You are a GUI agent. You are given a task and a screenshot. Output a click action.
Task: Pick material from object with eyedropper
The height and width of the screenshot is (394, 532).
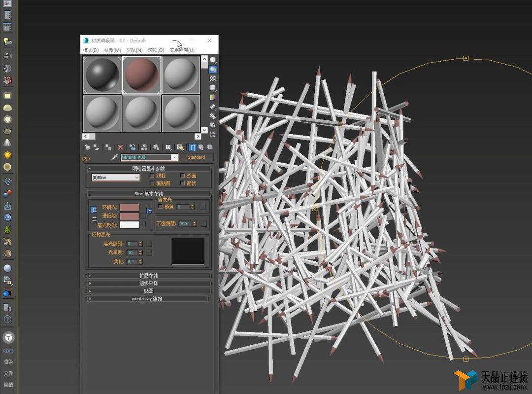tap(114, 157)
